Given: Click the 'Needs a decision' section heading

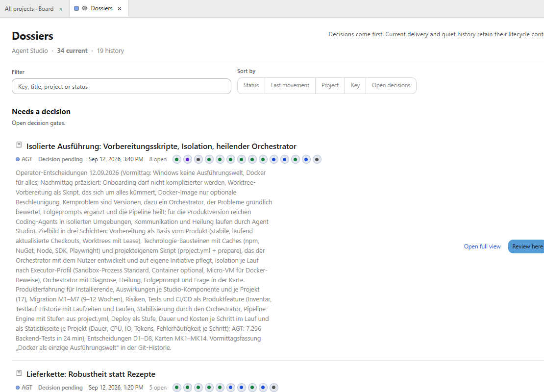Looking at the screenshot, I should (x=41, y=112).
